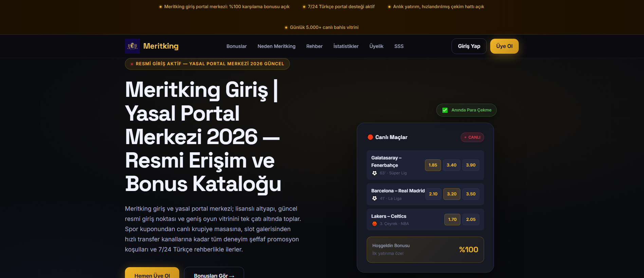Click the RESMİ GİRİŞ AKTİF banner pill
Viewport: 644px width, 278px height.
(x=207, y=64)
